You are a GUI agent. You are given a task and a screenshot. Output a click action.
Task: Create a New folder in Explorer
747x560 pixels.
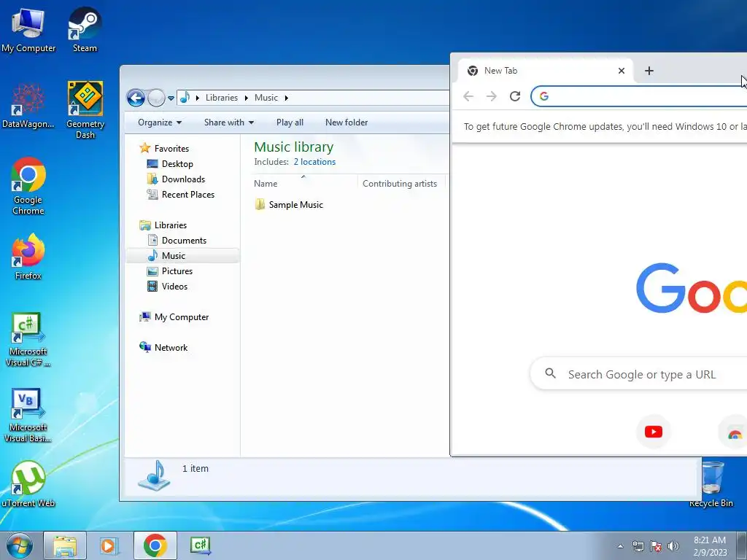(x=347, y=122)
